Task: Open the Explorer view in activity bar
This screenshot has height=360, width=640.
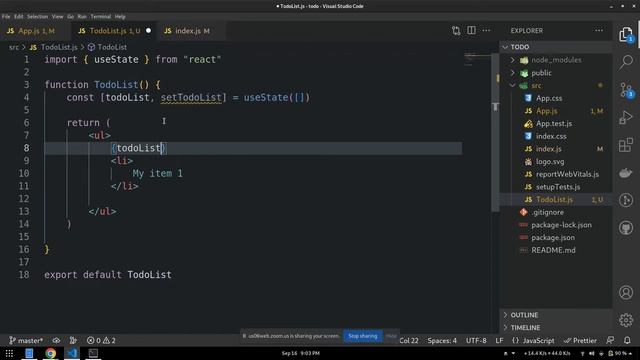Action: [x=625, y=35]
